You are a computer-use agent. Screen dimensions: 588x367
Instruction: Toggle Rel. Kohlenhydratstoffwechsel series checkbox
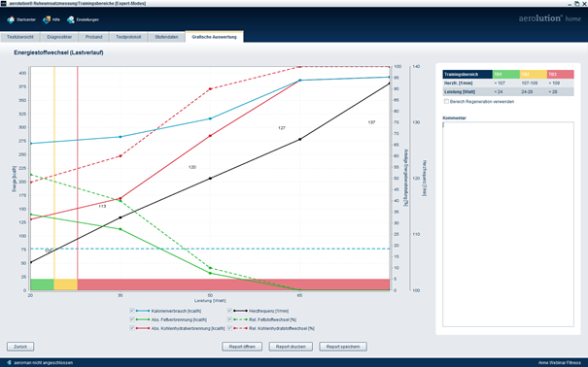229,328
